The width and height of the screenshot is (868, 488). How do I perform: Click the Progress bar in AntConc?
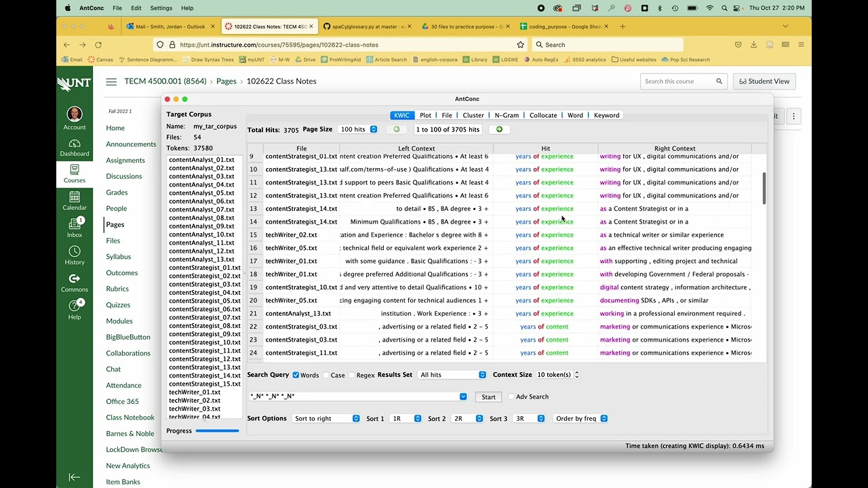[217, 431]
